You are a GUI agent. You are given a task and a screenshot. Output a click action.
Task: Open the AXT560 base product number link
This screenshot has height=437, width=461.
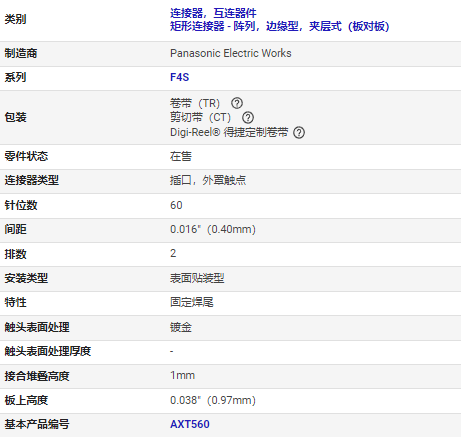pos(190,424)
